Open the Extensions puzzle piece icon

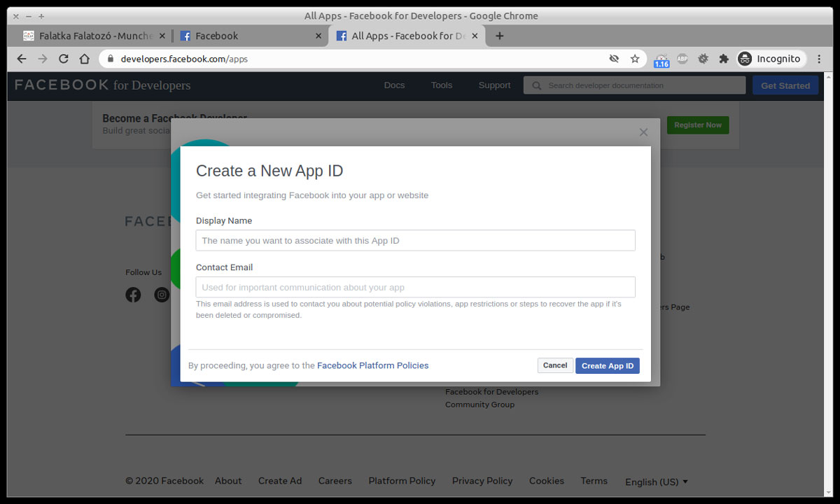coord(724,59)
